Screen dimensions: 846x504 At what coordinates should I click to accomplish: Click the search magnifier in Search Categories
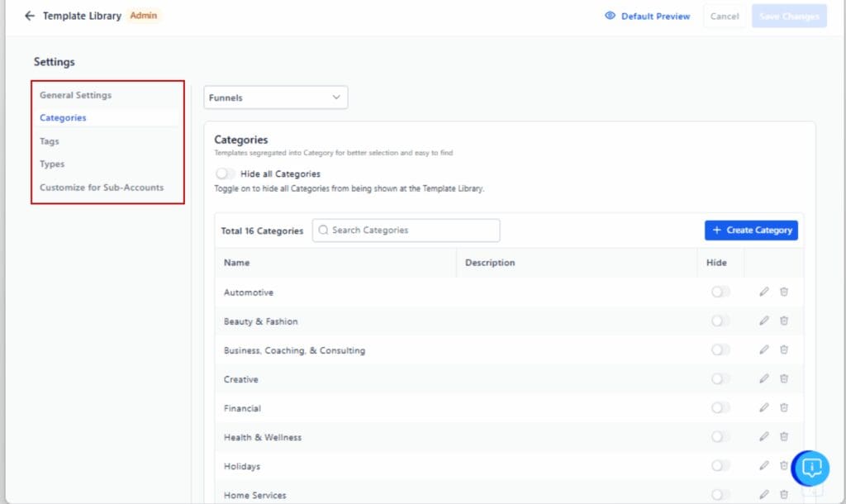323,230
